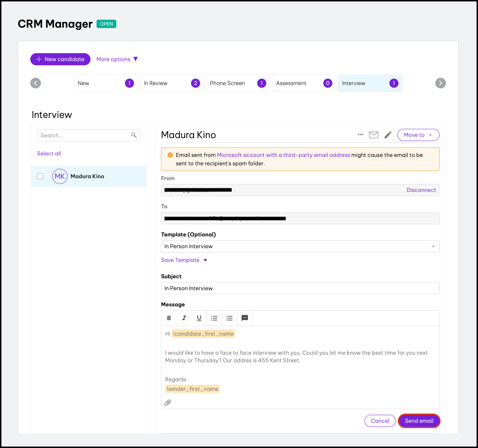
Task: Open the Template dropdown
Action: pos(300,246)
